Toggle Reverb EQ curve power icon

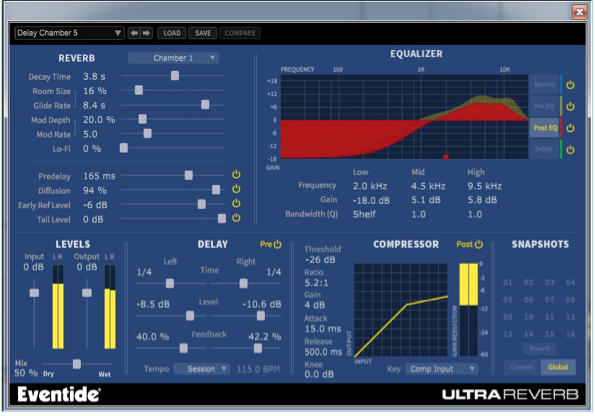click(x=570, y=85)
